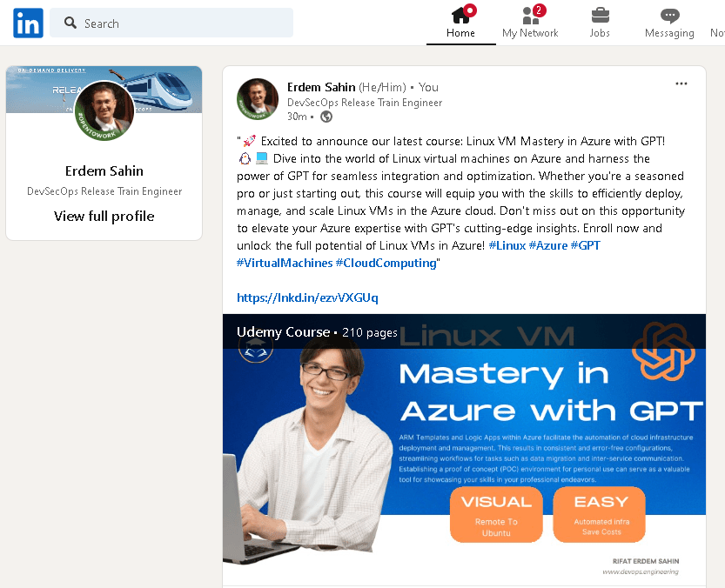Open the Home tab

coord(460,23)
